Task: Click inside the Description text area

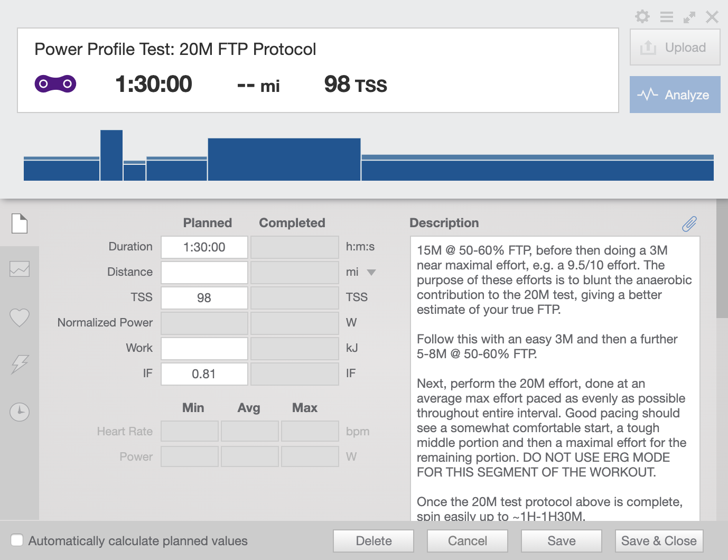Action: click(x=555, y=379)
